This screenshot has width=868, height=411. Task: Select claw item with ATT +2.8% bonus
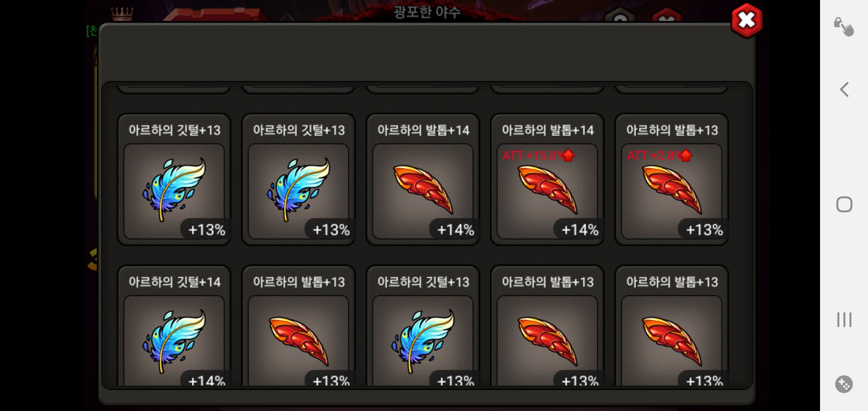tap(672, 179)
